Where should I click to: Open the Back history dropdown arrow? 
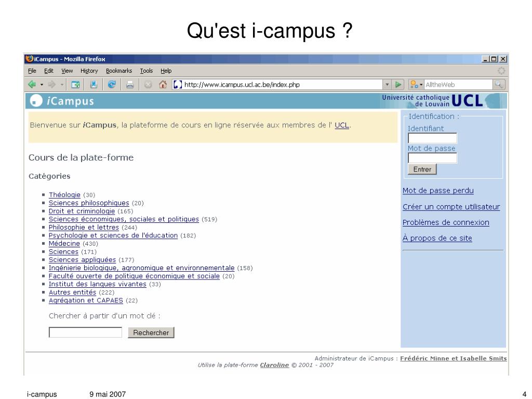click(x=42, y=85)
